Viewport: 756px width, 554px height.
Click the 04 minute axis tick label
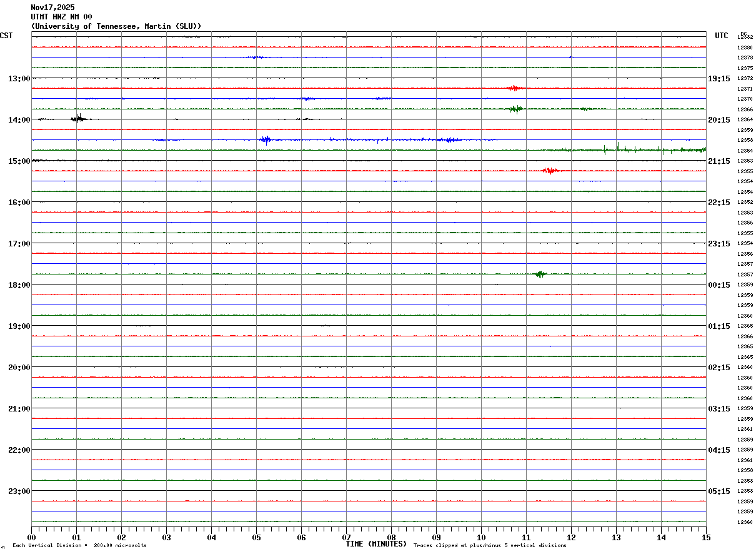point(212,537)
